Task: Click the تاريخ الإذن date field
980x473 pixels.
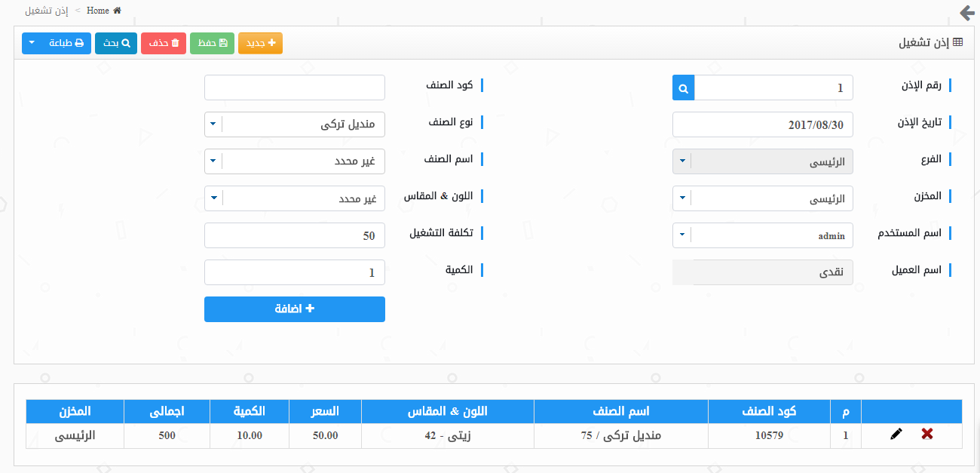Action: [762, 125]
